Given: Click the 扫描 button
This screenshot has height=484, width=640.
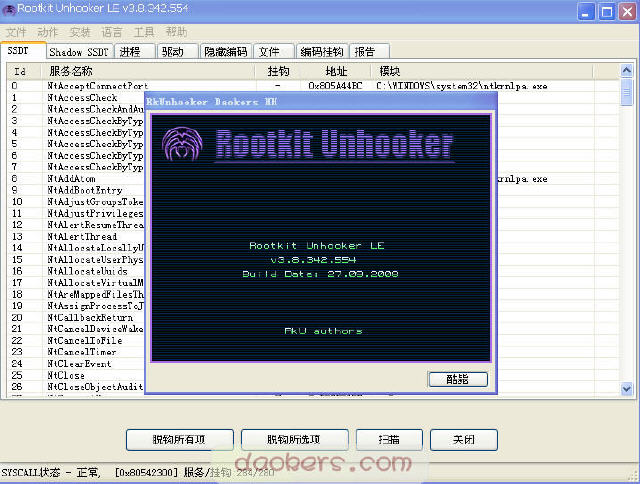Looking at the screenshot, I should [389, 440].
